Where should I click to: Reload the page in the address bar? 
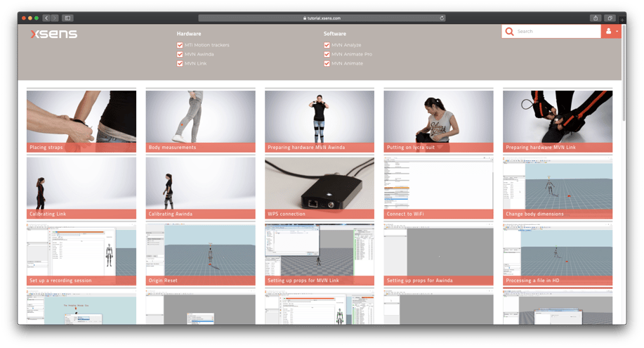coord(442,18)
